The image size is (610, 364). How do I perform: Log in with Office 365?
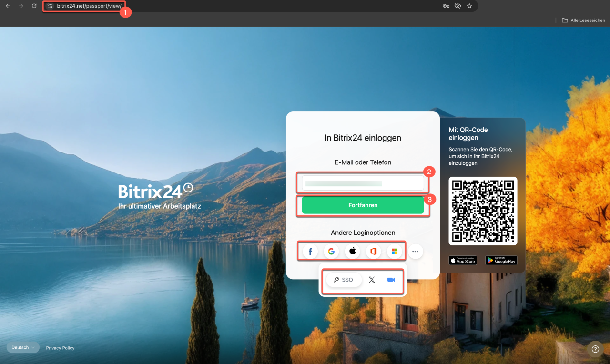373,251
